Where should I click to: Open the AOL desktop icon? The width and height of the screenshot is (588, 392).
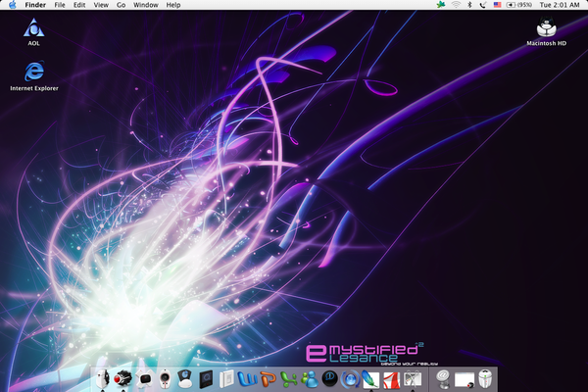pos(33,27)
